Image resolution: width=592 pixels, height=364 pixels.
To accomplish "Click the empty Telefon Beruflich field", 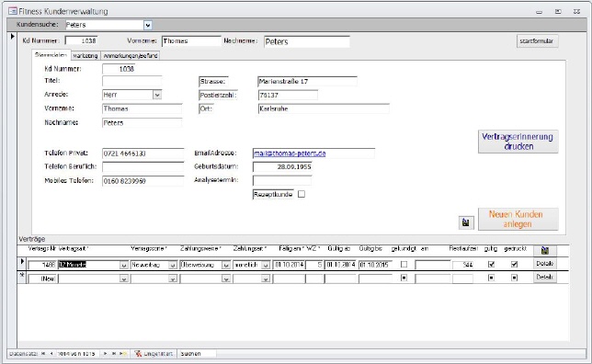I will pyautogui.click(x=142, y=166).
